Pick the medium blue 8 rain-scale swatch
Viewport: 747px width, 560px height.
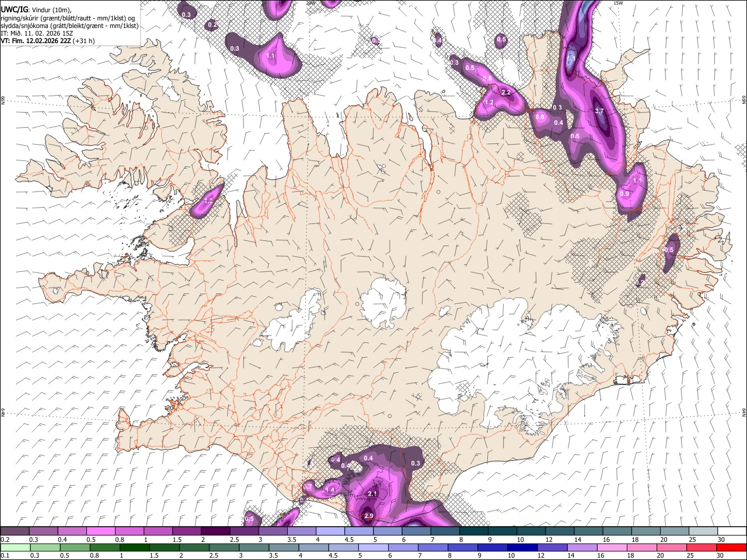point(463,548)
